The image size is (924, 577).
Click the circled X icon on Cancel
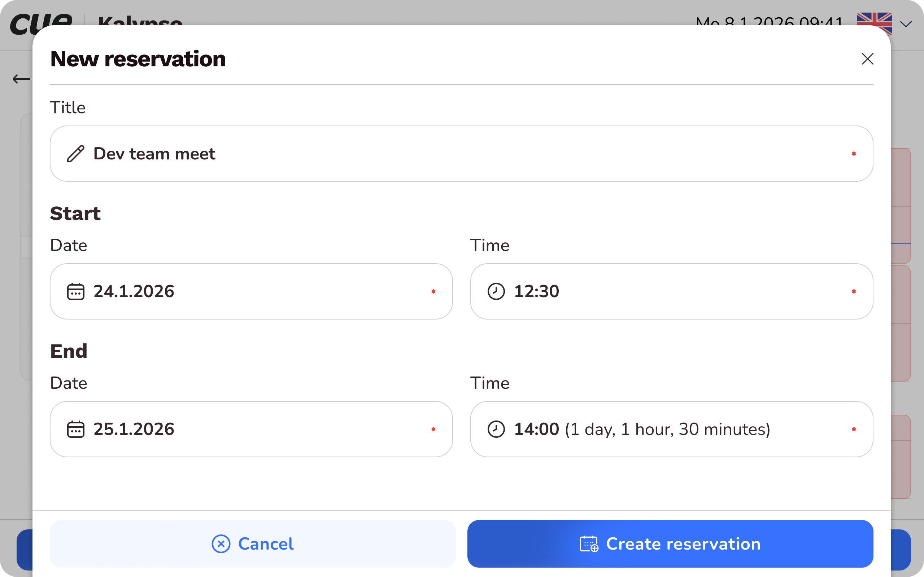221,544
